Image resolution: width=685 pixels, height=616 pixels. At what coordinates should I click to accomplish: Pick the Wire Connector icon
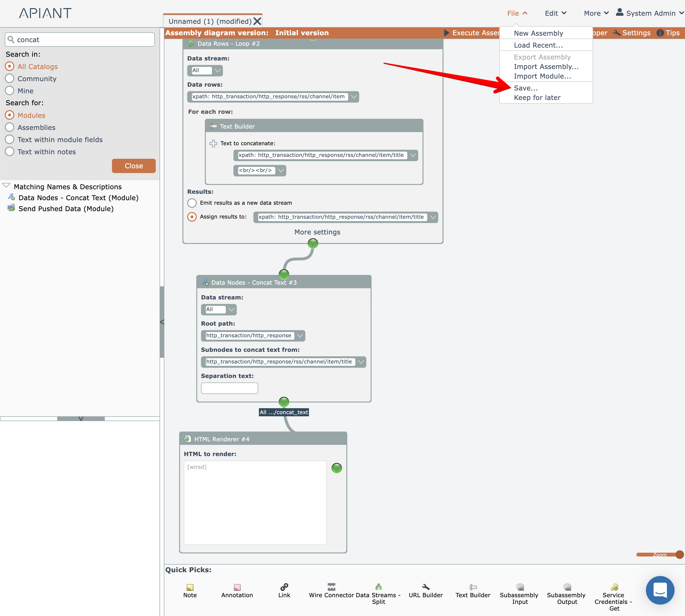pyautogui.click(x=331, y=586)
